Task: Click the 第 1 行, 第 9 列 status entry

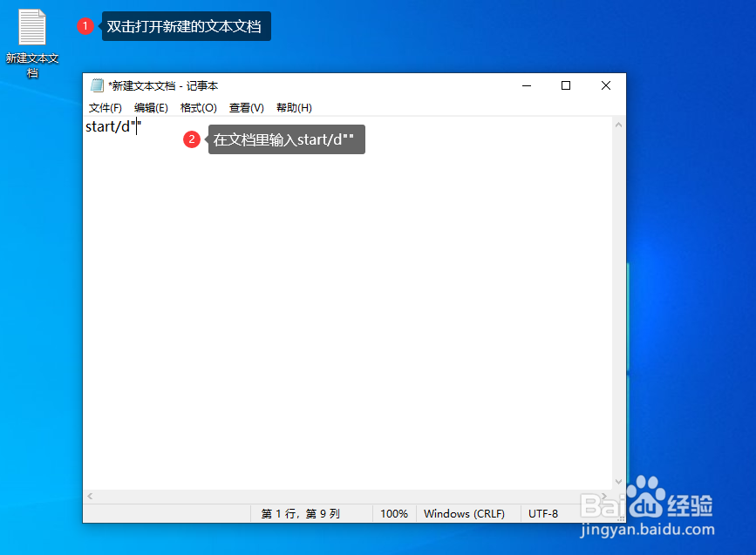Action: click(300, 514)
